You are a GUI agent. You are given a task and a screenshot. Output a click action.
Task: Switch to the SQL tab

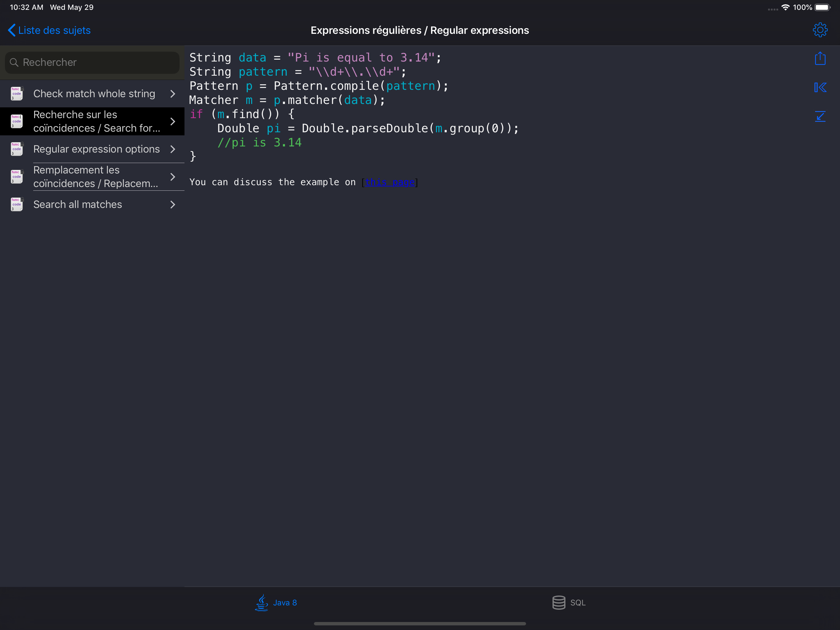(x=577, y=602)
